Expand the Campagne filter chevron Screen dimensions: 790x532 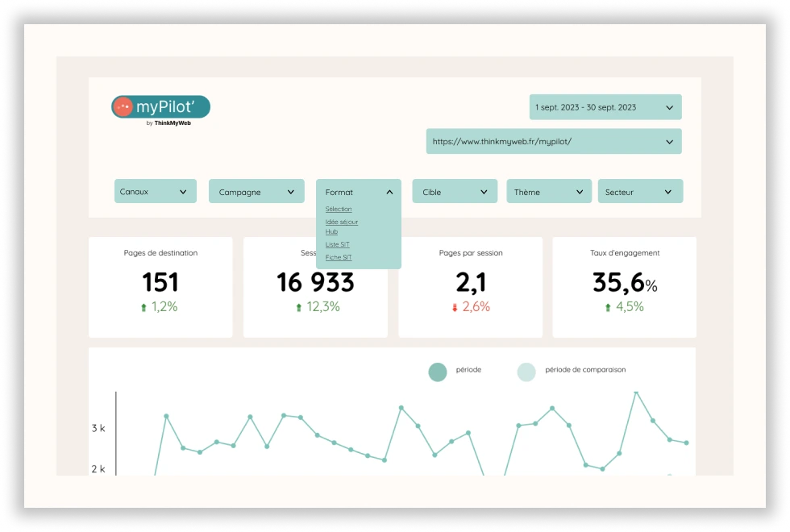coord(291,192)
